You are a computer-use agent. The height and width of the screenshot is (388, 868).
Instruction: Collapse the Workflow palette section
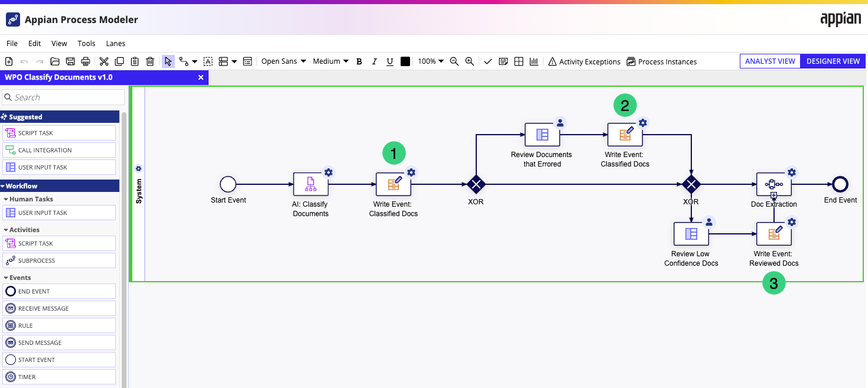(60, 186)
